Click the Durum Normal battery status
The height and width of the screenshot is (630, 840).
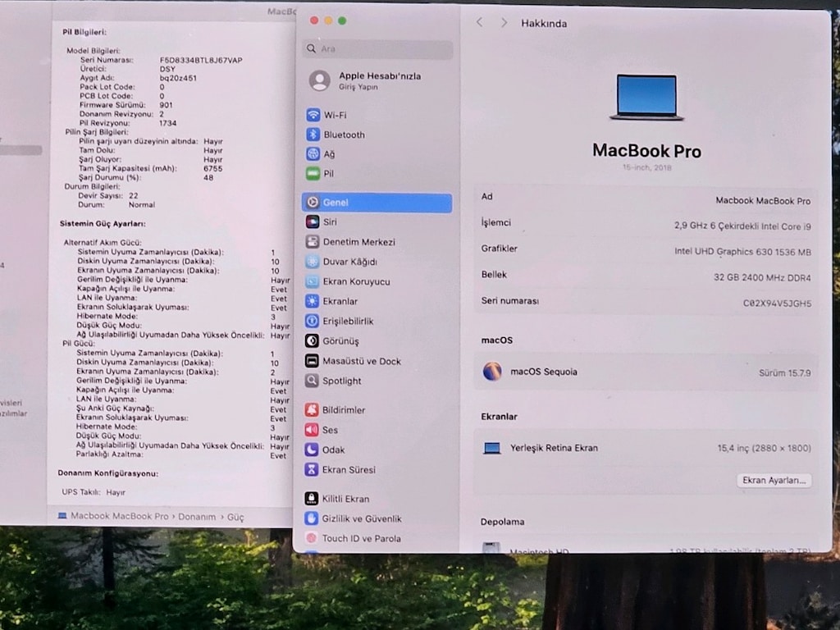[141, 204]
